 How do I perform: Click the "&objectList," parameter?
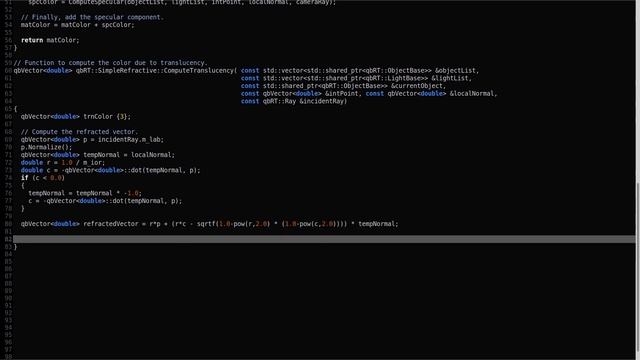tap(457, 71)
